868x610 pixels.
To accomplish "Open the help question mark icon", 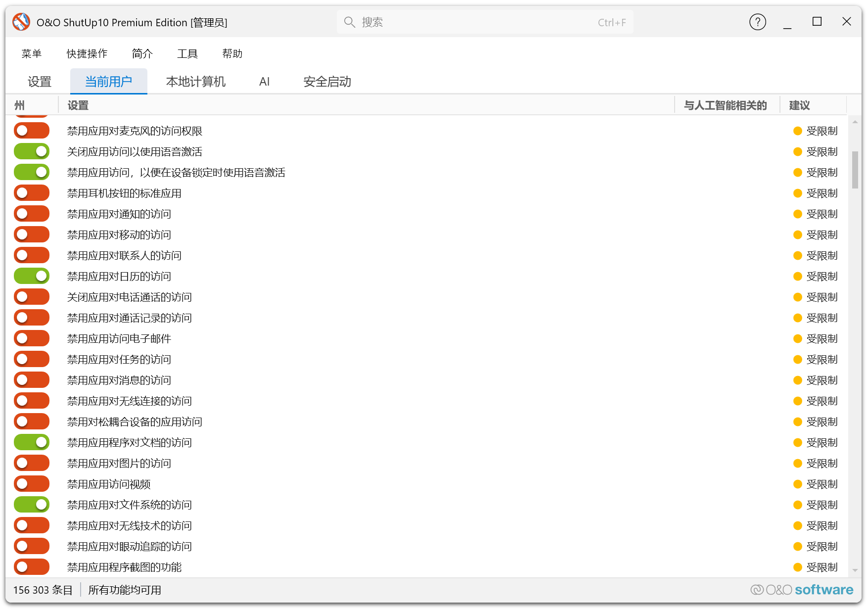I will click(757, 22).
